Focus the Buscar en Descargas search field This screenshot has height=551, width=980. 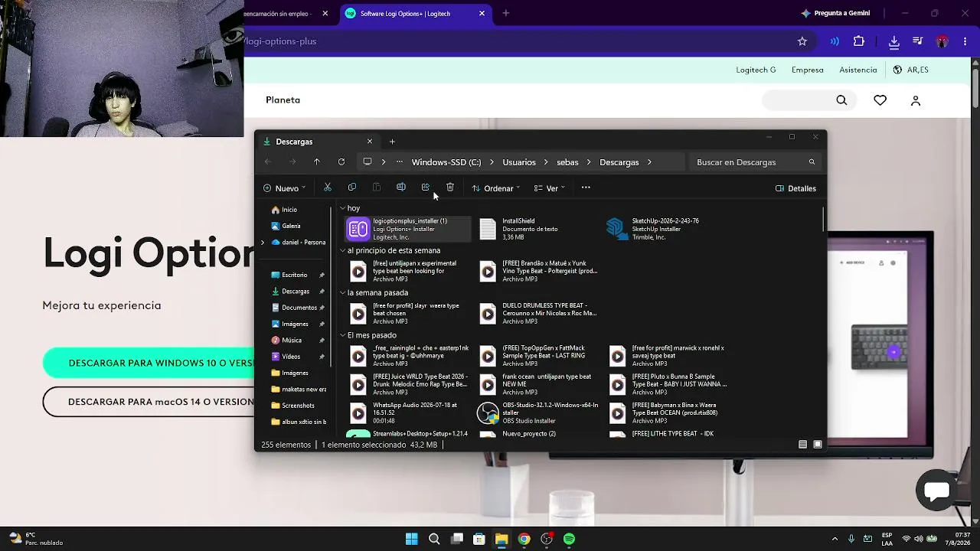point(755,162)
